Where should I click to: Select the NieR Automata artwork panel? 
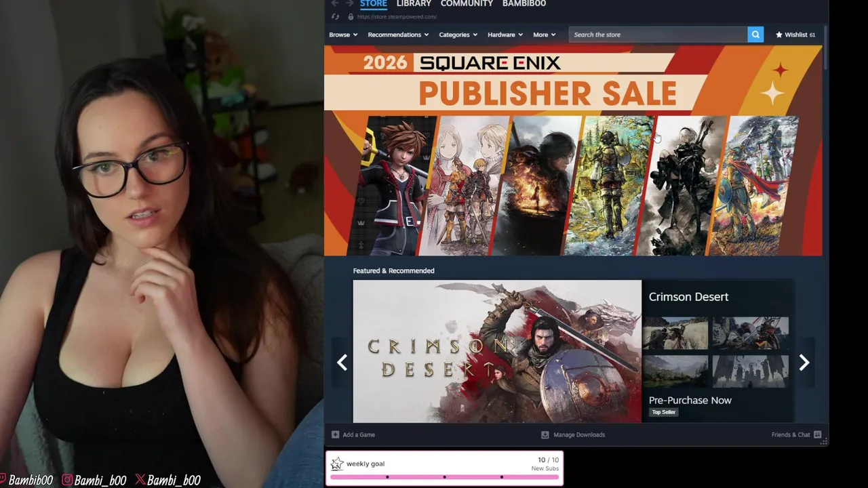click(x=682, y=186)
